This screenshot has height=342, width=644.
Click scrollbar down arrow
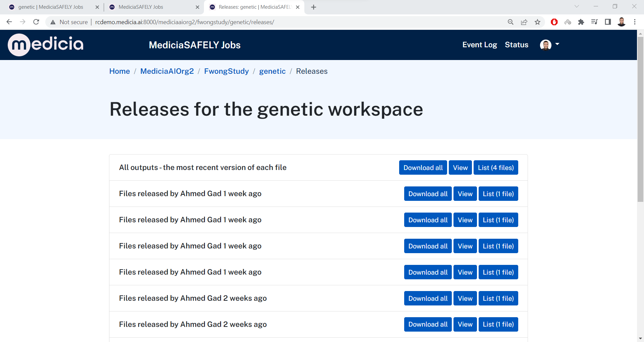click(x=640, y=339)
